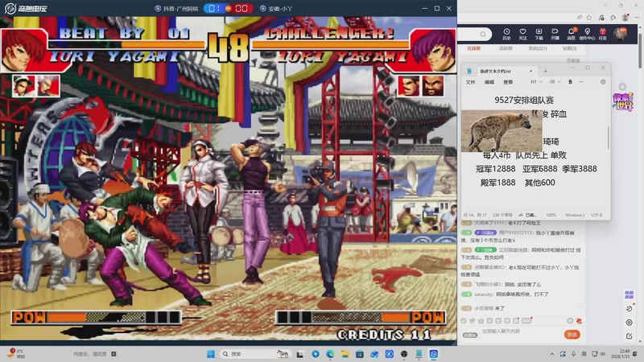Open the H1 heading dropdown in Notepad

click(x=536, y=82)
